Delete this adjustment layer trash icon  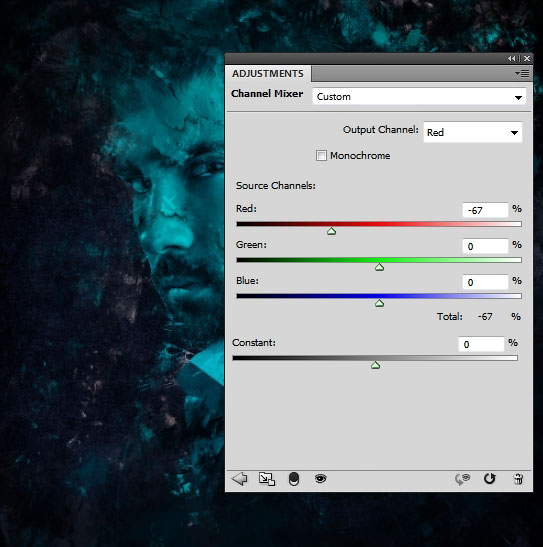(518, 479)
